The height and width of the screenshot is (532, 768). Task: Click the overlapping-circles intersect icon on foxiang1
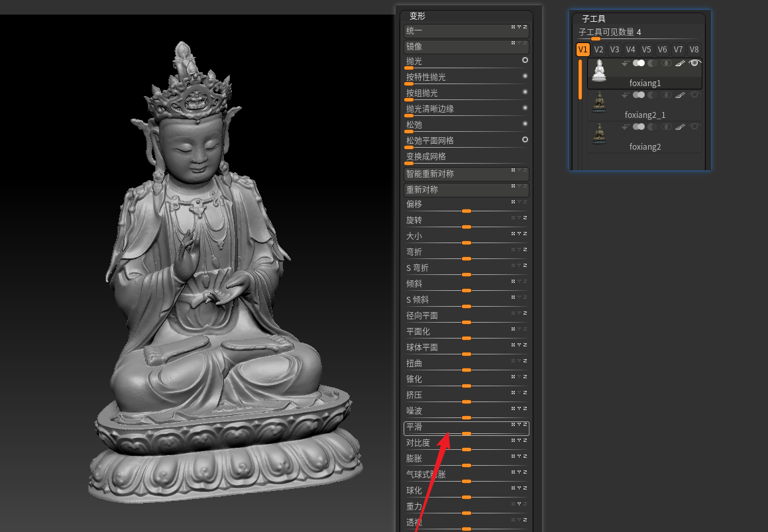[x=666, y=63]
